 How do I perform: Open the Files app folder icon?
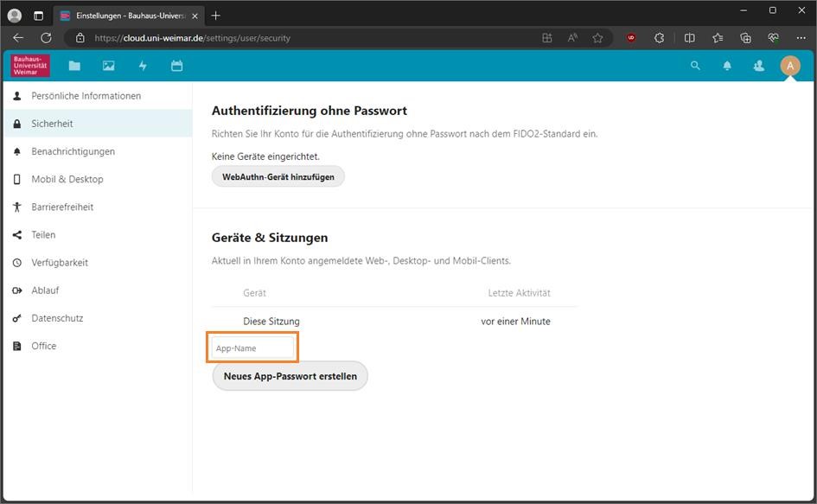(x=74, y=66)
